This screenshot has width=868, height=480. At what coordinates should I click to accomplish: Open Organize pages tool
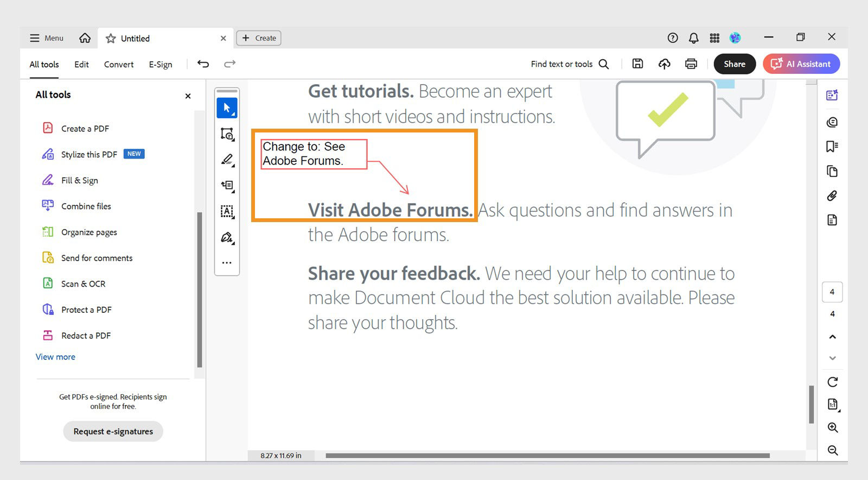click(x=80, y=232)
